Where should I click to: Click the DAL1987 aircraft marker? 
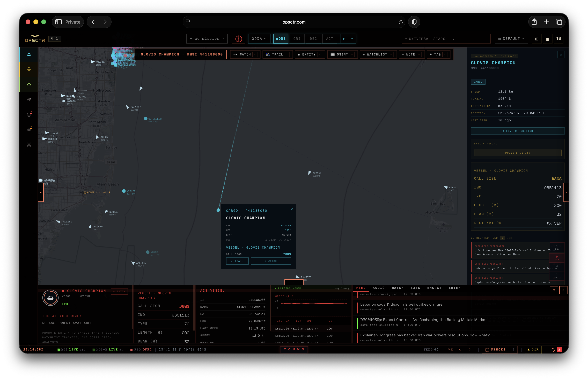127,107
